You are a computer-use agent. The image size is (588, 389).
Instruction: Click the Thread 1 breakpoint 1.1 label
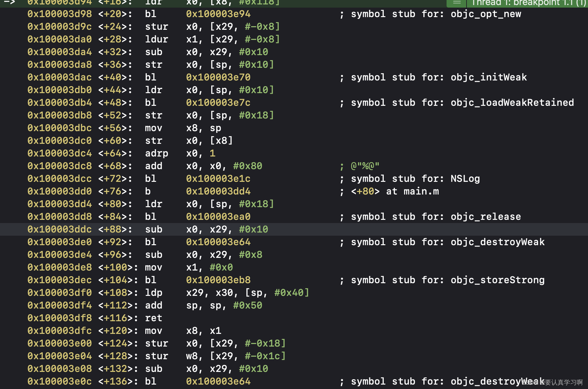pos(528,3)
